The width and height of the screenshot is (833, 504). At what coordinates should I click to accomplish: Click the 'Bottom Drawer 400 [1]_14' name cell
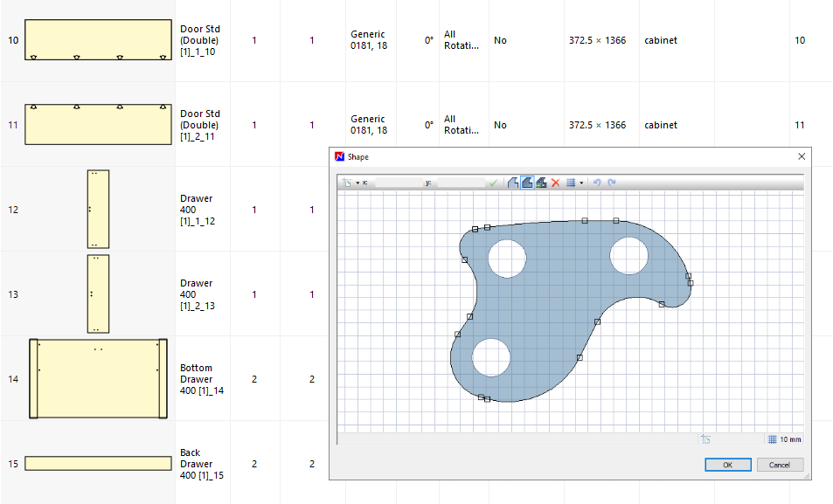(202, 379)
